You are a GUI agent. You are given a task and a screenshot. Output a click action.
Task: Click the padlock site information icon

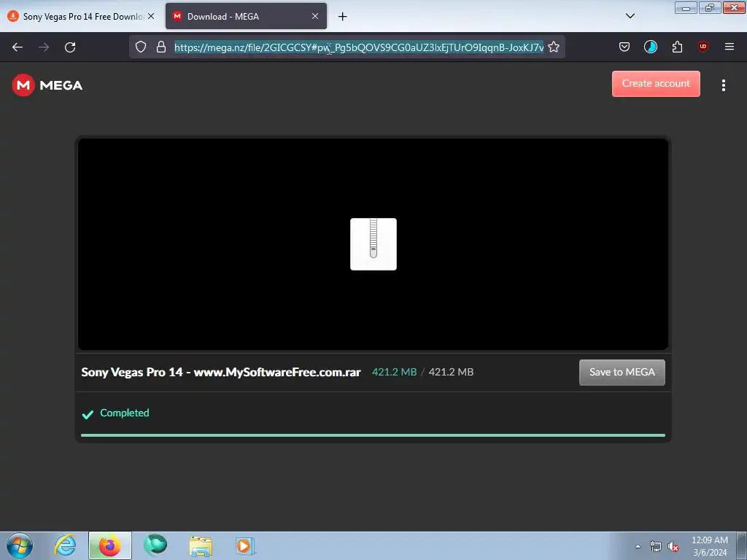(x=161, y=47)
